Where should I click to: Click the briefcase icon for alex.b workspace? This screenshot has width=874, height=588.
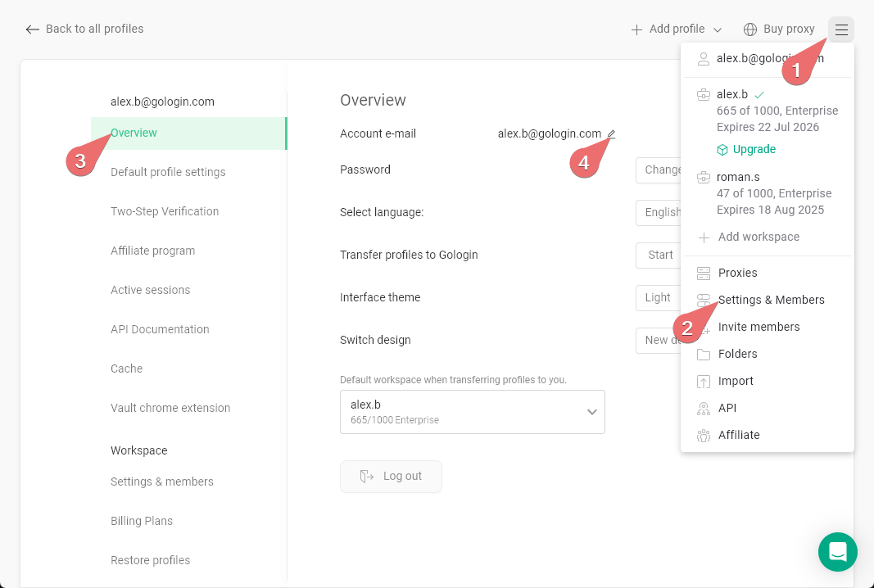(704, 95)
